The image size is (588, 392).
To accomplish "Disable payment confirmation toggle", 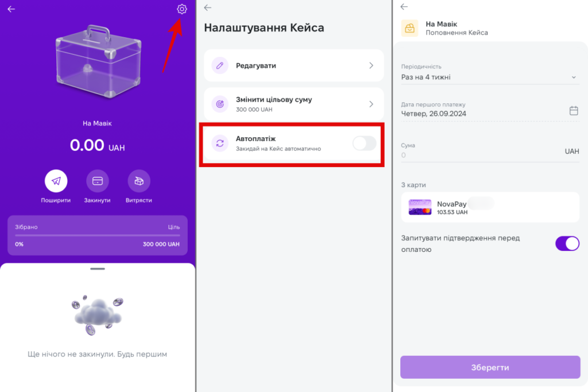I will coord(567,243).
